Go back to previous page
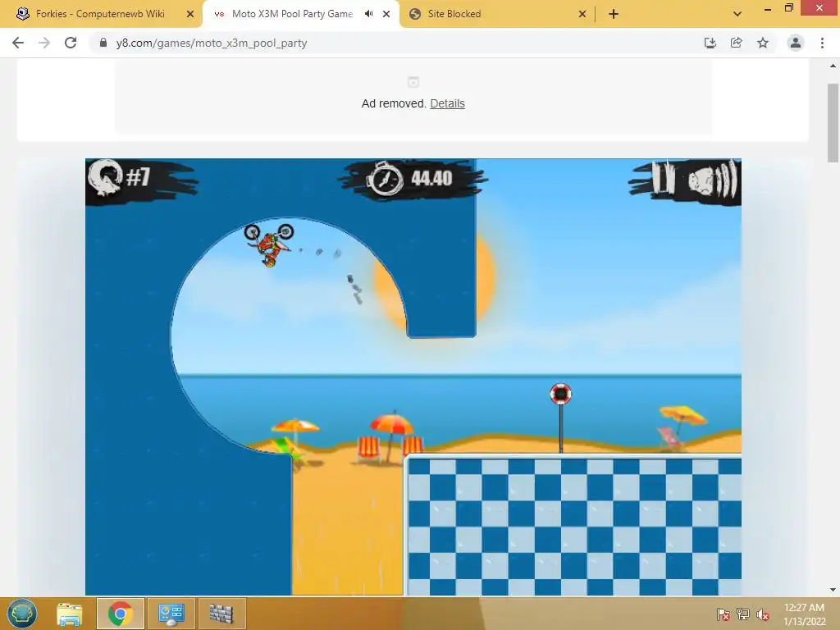This screenshot has width=840, height=630. coord(18,43)
